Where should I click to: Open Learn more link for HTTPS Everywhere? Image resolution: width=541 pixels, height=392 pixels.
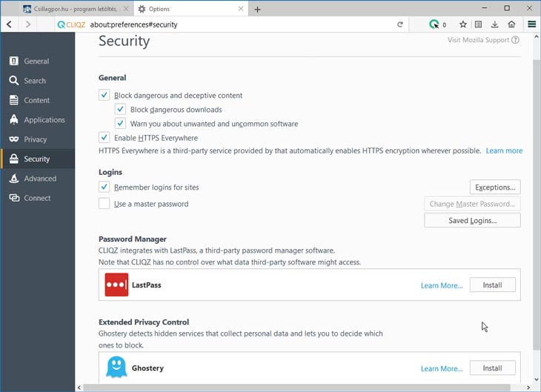click(x=504, y=150)
